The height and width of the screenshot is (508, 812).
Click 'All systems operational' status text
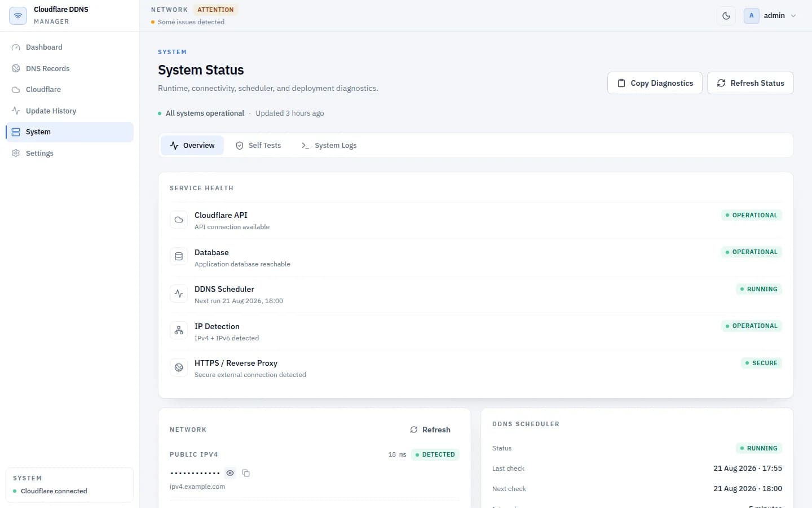(x=205, y=113)
